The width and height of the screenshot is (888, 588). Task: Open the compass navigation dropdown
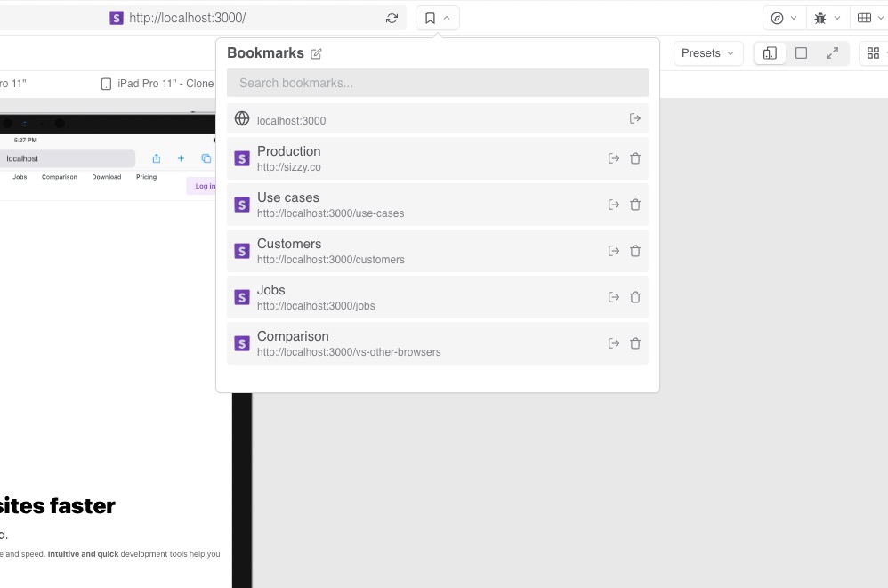coord(784,18)
